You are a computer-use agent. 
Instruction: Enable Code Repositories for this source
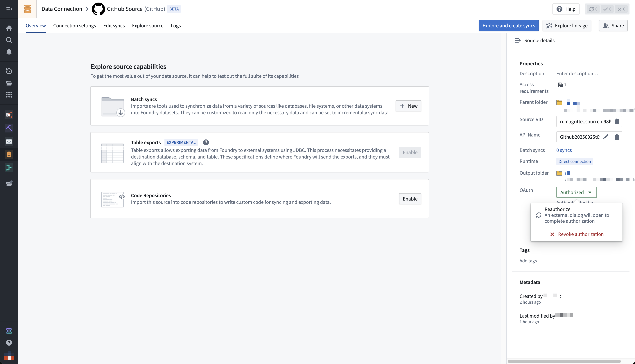click(410, 199)
